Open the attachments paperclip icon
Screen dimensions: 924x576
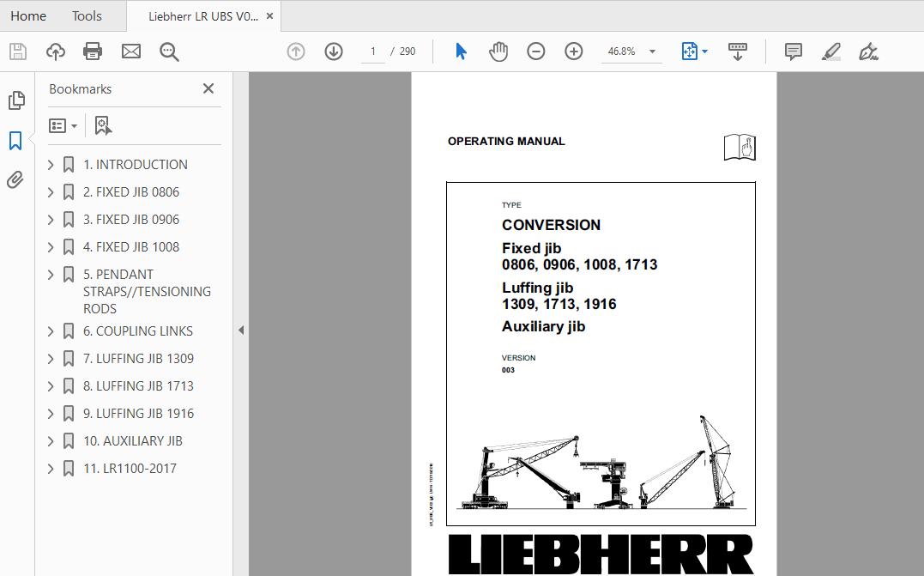coord(15,179)
